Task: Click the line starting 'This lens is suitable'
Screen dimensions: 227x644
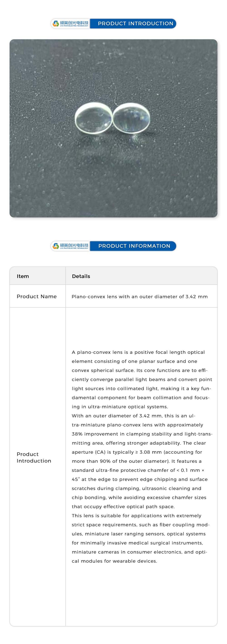Action: [x=136, y=516]
